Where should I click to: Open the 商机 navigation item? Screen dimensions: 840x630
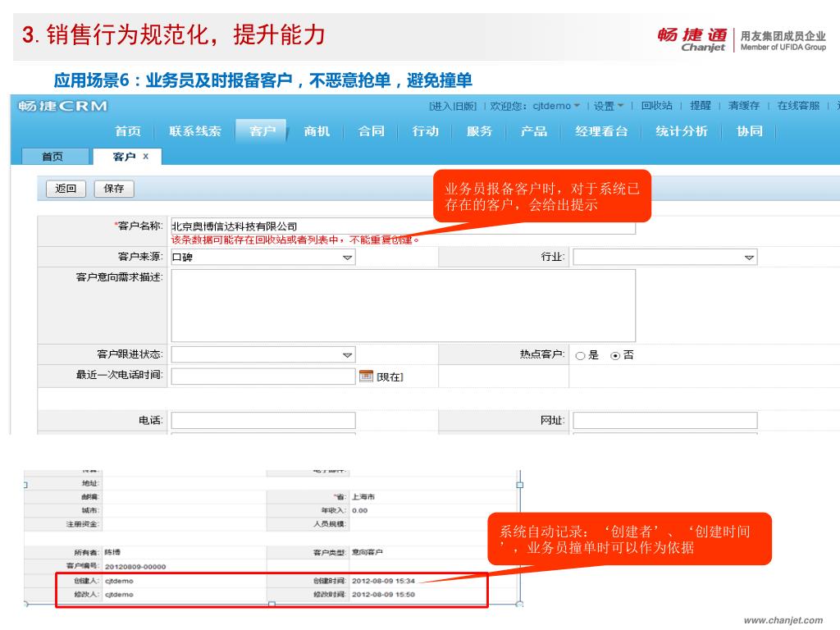(317, 131)
